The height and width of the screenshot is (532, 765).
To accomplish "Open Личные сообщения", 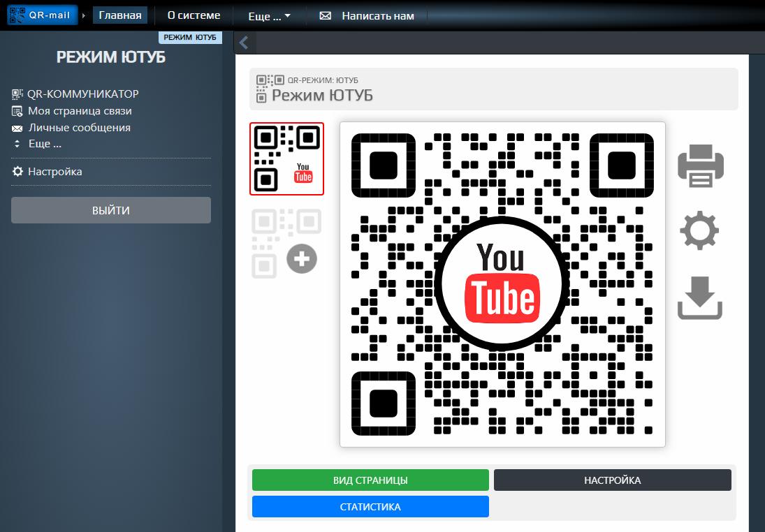I will [80, 127].
